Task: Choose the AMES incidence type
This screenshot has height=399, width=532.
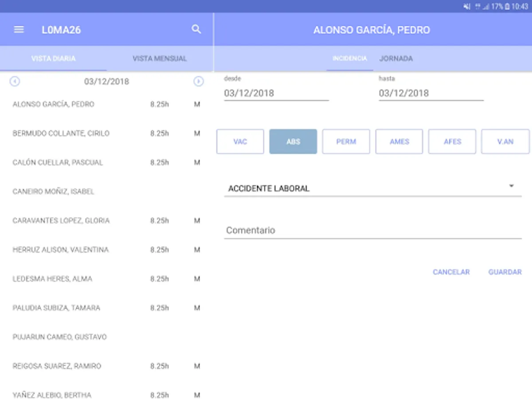Action: [x=399, y=142]
